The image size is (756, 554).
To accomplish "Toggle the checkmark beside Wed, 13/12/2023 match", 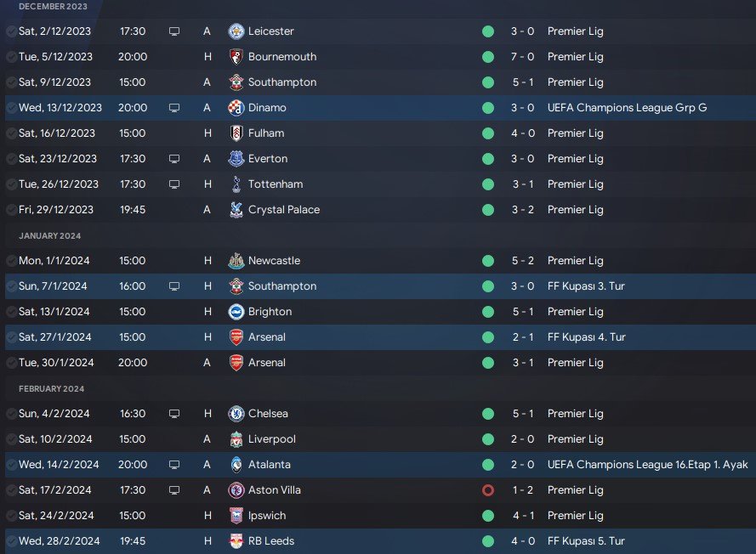I will (x=11, y=108).
